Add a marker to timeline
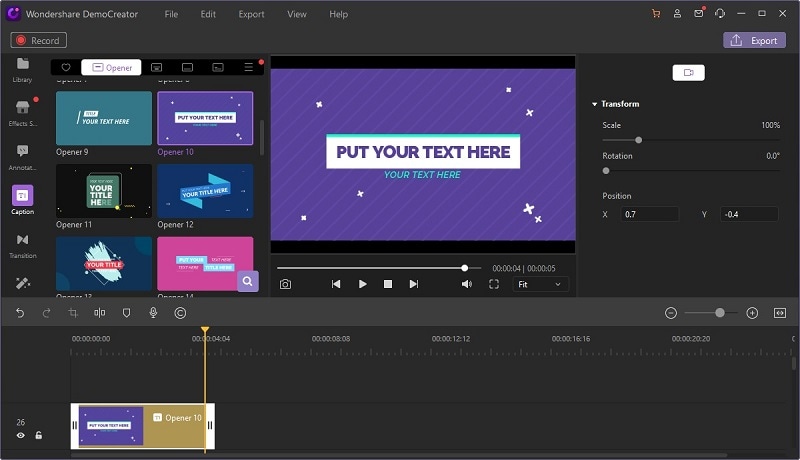 pyautogui.click(x=127, y=313)
